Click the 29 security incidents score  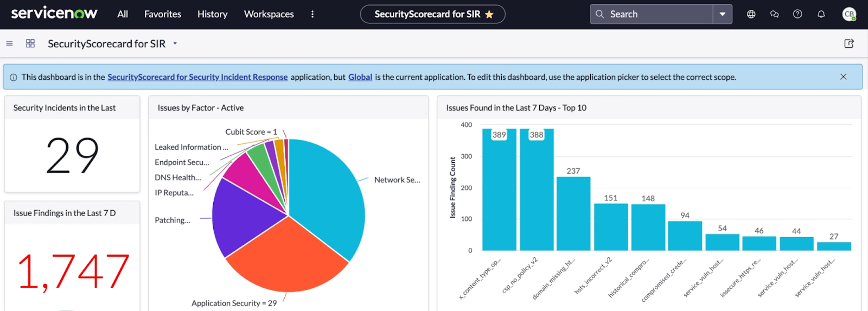(x=72, y=156)
